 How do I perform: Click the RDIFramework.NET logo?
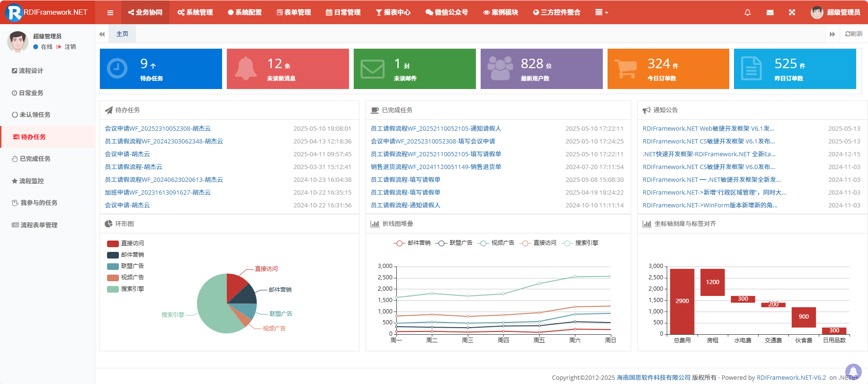point(47,12)
